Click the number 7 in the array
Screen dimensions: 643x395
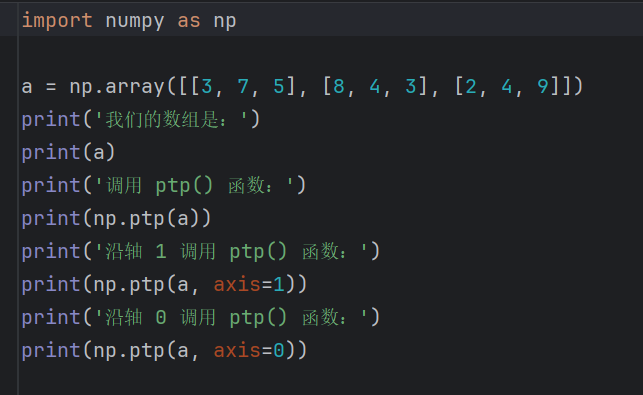point(243,87)
